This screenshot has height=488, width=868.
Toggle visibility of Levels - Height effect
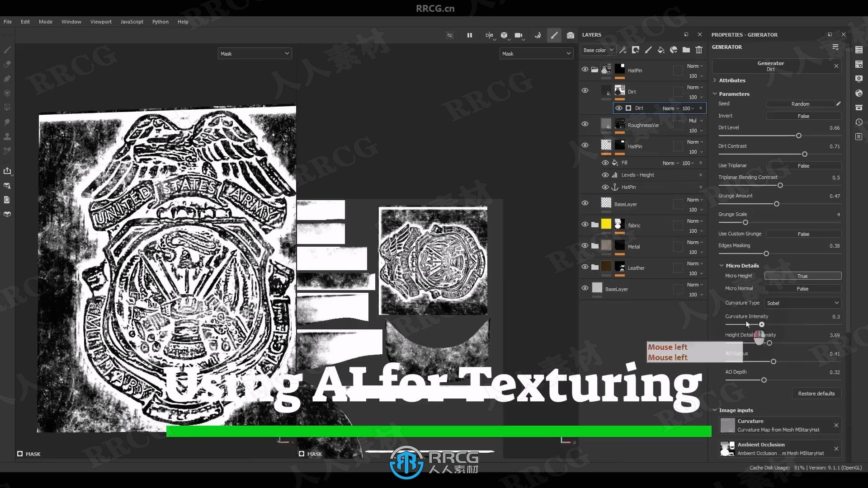point(605,175)
